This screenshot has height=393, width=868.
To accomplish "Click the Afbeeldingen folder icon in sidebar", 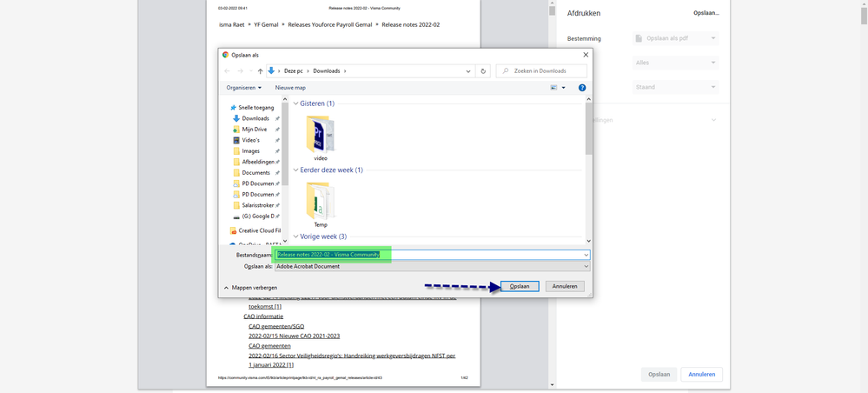I will tap(236, 162).
